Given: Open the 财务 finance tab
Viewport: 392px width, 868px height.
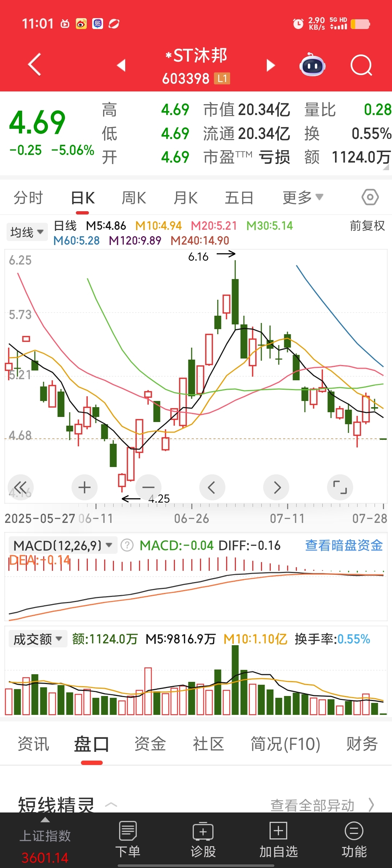Looking at the screenshot, I should tap(362, 744).
